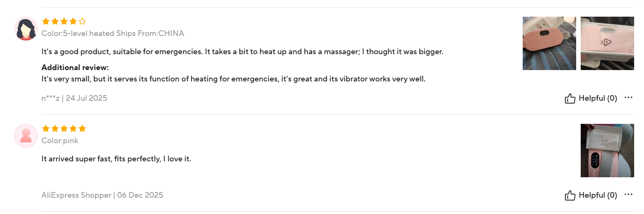Click the n***z reviewer name
The width and height of the screenshot is (644, 214).
[x=50, y=98]
